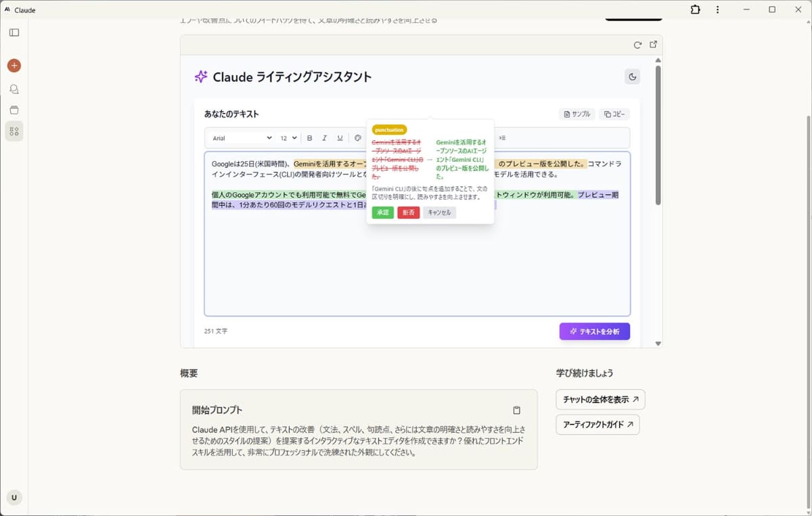Screen dimensions: 812x516
Task: Toggle underline formatting
Action: click(x=340, y=138)
